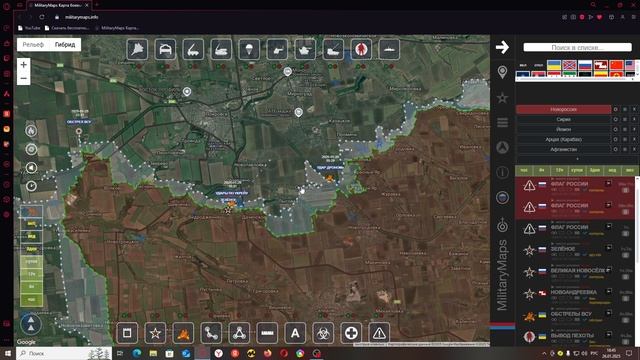Collapse side panel with white arrow

(x=502, y=47)
